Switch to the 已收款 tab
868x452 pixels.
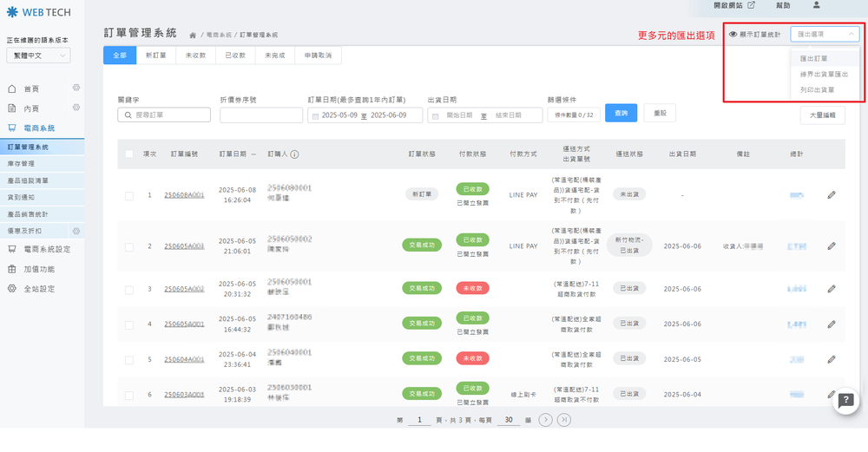pos(236,56)
